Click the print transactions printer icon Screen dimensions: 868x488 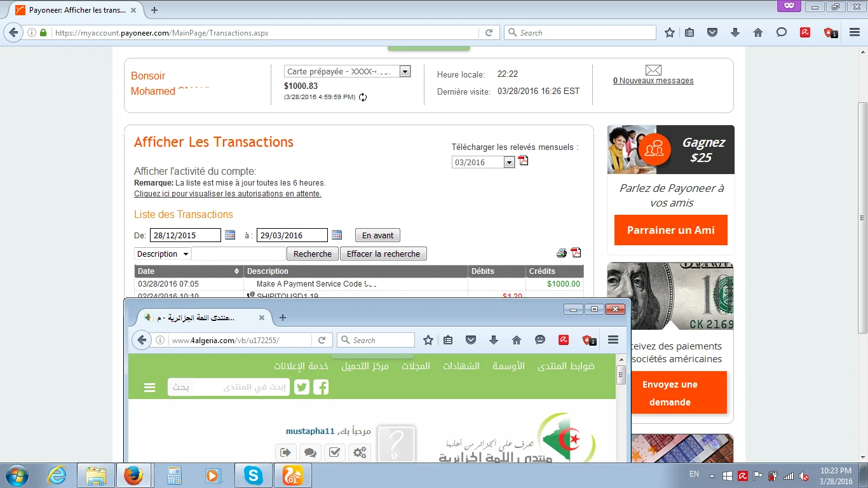562,253
